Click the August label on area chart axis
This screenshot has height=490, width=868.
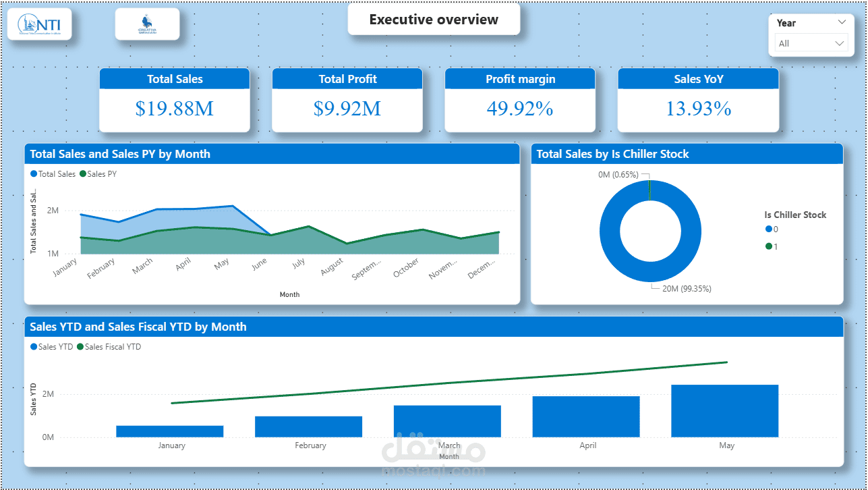pyautogui.click(x=332, y=268)
